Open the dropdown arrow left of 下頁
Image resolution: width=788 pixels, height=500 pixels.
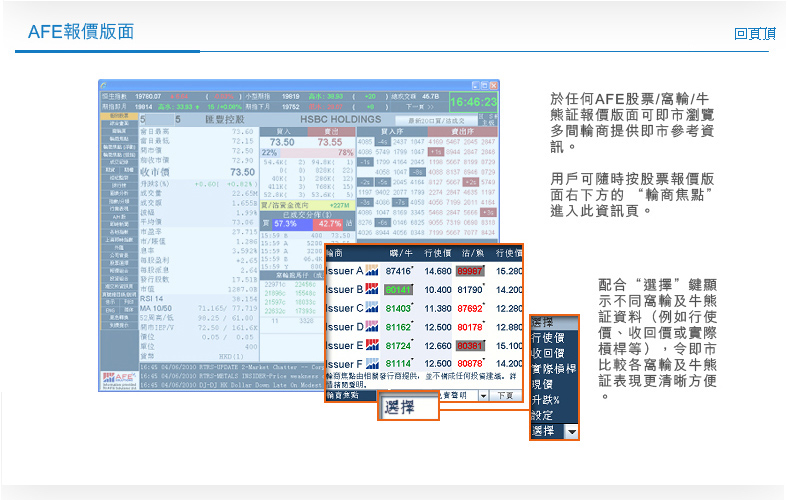[x=482, y=395]
